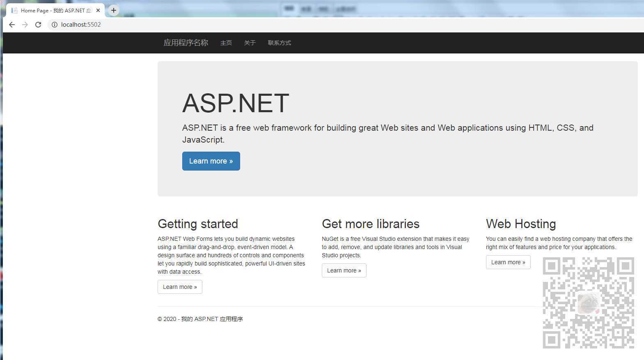Reload the localhost page
Screen dimensions: 644x360
[38, 25]
